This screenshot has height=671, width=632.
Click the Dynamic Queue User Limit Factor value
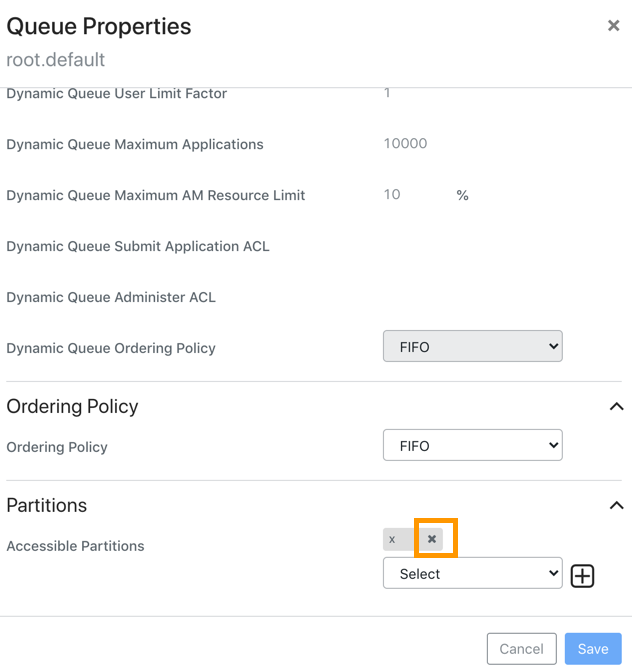point(387,93)
